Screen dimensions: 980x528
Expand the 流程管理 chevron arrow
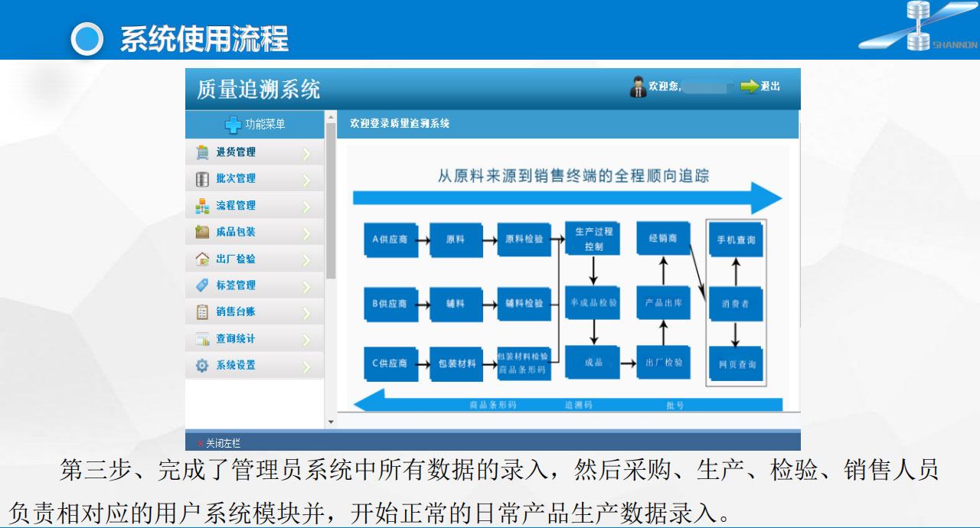tap(307, 207)
